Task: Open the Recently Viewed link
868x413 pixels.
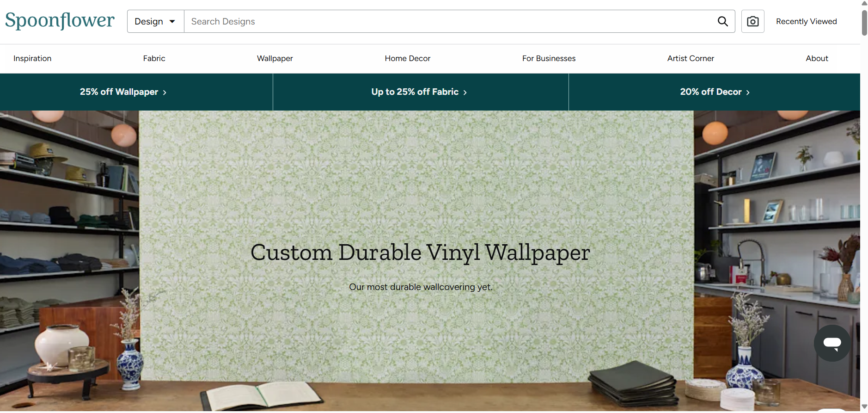Action: pyautogui.click(x=807, y=21)
